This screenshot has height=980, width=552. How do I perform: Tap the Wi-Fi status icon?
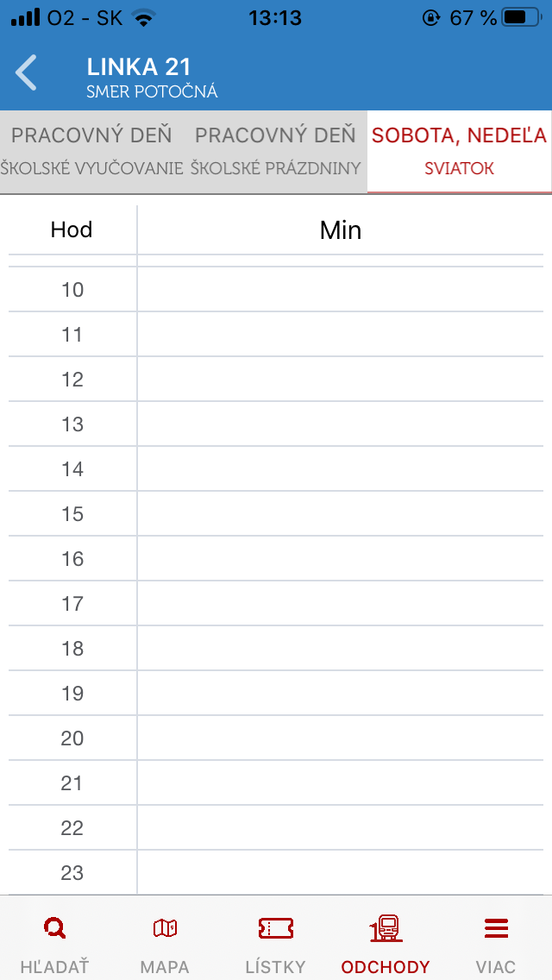[x=143, y=17]
